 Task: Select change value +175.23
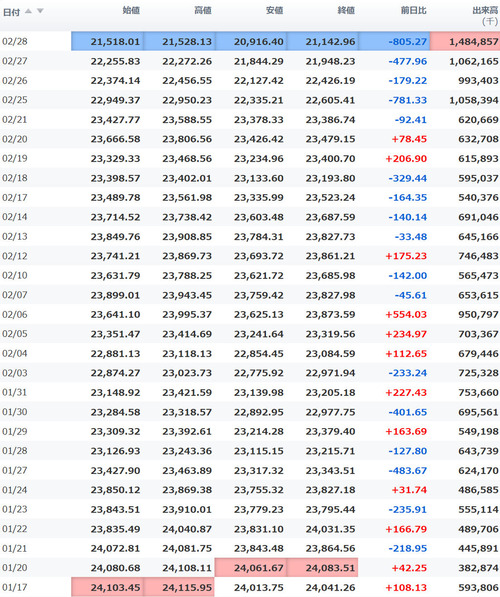point(406,256)
